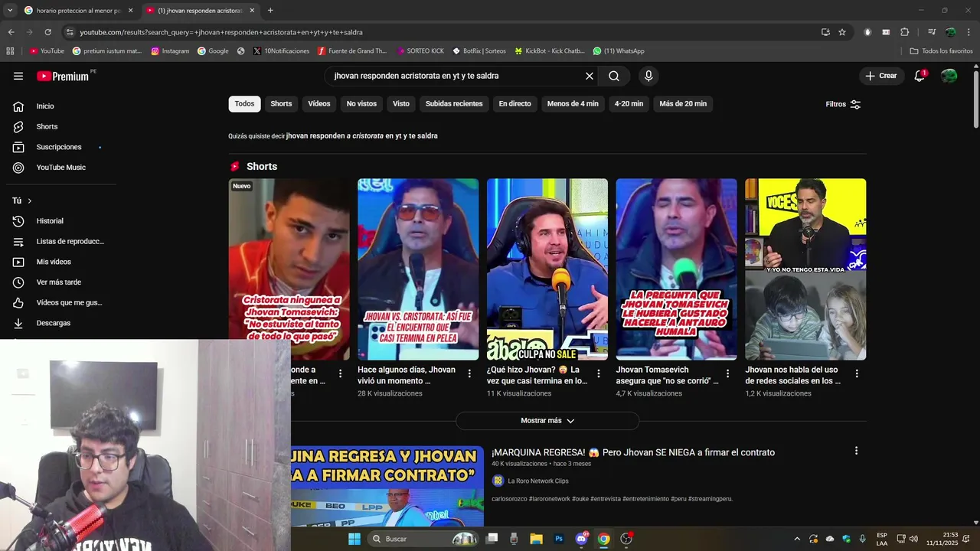Click the magnifying glass search button

(614, 76)
